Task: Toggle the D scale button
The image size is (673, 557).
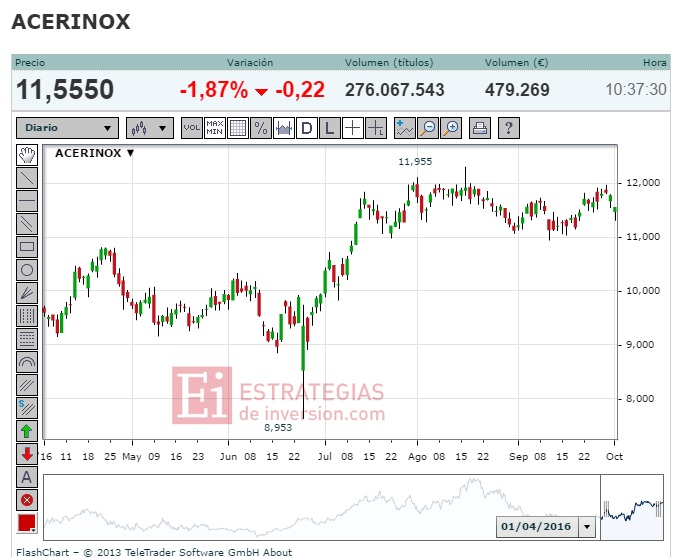Action: 307,128
